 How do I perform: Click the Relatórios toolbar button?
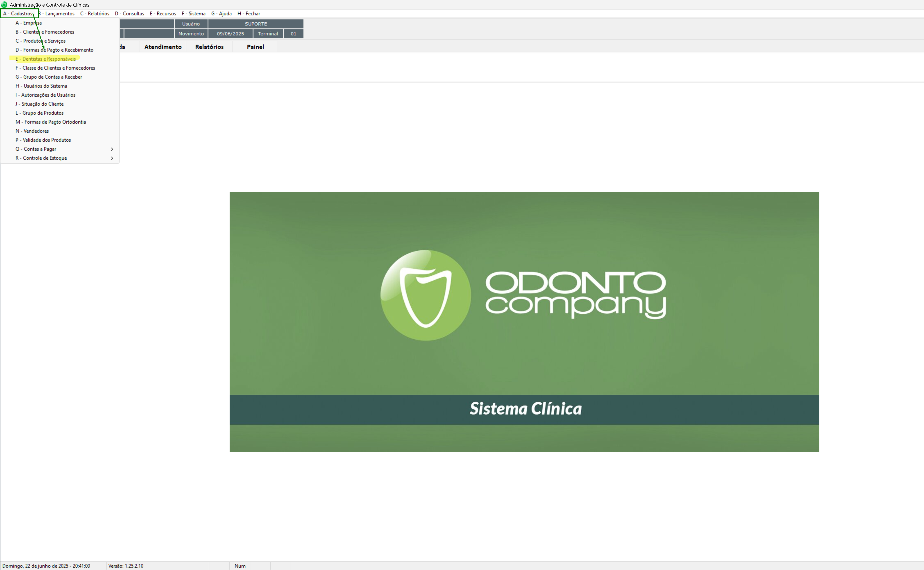click(x=209, y=47)
